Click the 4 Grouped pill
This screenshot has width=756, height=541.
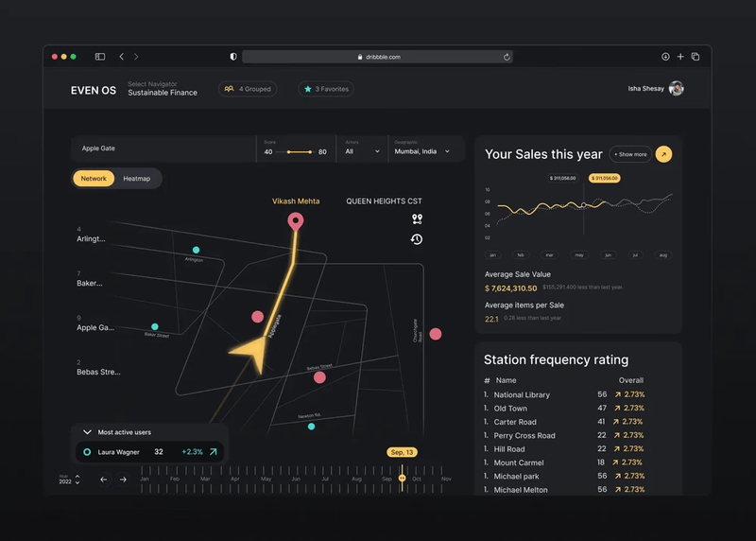point(248,89)
